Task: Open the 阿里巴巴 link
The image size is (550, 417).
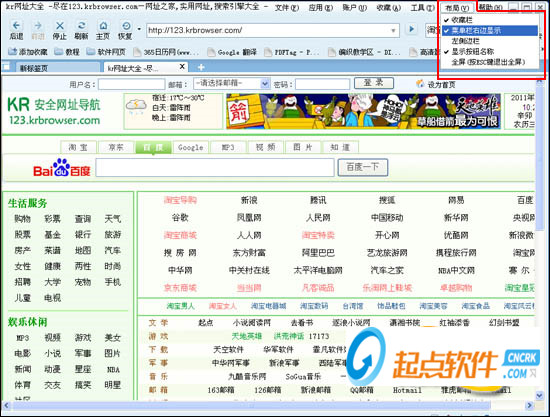Action: (x=318, y=253)
